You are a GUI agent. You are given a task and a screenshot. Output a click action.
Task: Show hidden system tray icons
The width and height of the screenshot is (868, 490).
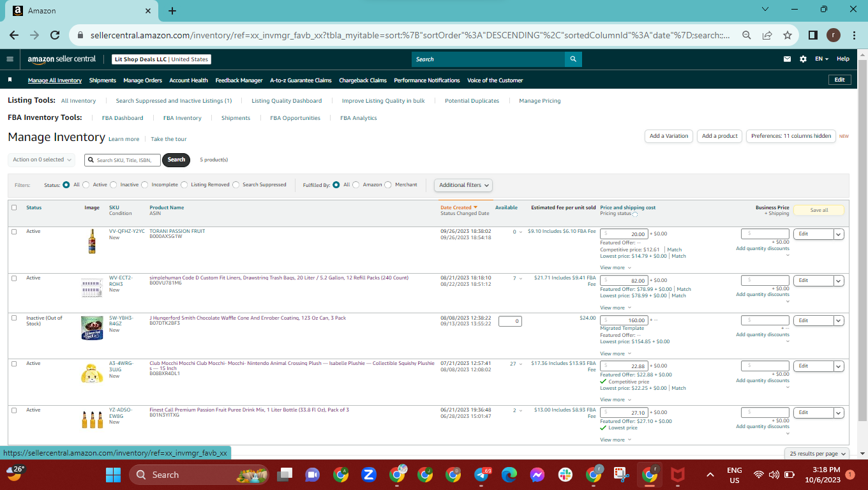pos(710,475)
